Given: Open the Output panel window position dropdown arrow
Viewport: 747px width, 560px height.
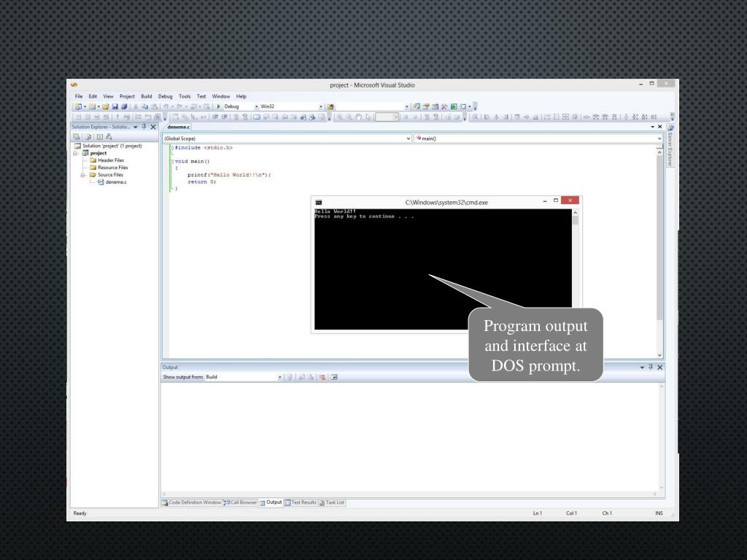Looking at the screenshot, I should [642, 367].
